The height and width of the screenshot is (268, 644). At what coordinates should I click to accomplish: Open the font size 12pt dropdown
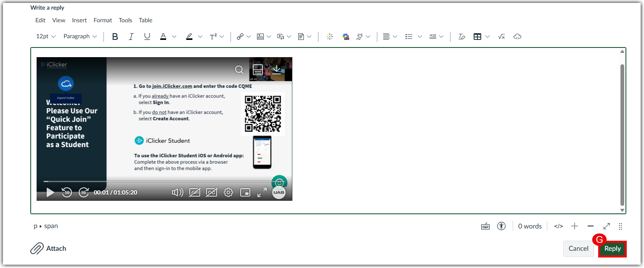pos(46,37)
